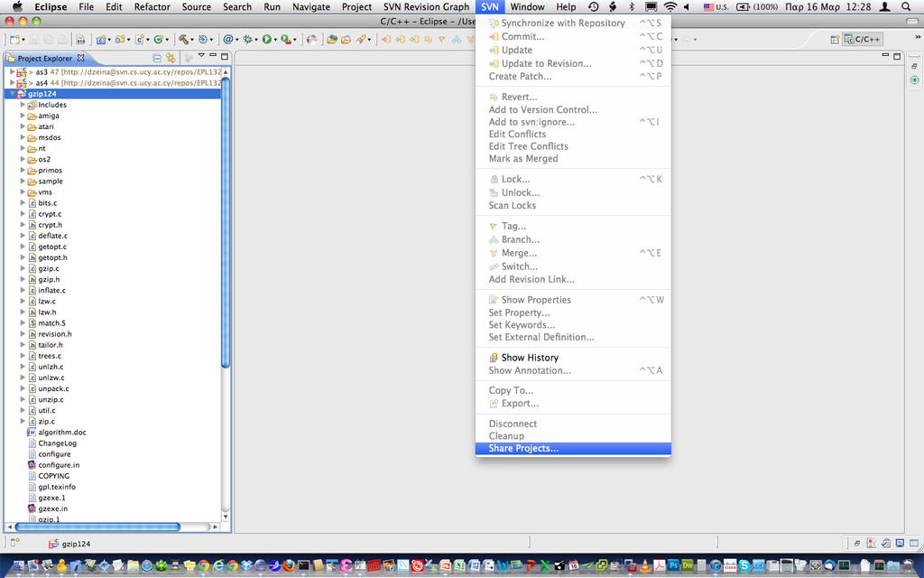
Task: Click the Run External Tools toolbar icon
Action: pyautogui.click(x=286, y=40)
